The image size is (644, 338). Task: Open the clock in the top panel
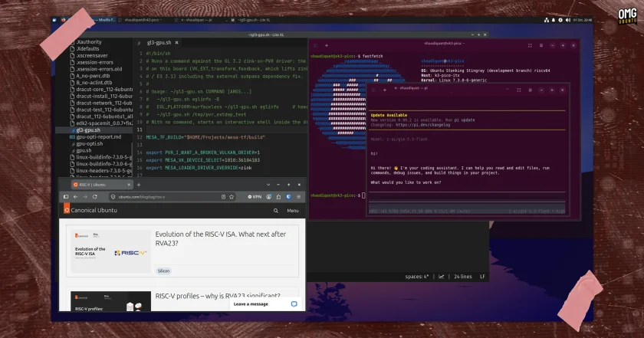coord(583,20)
